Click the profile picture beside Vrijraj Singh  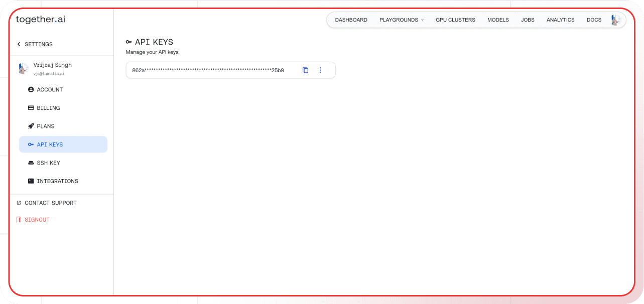click(x=23, y=69)
